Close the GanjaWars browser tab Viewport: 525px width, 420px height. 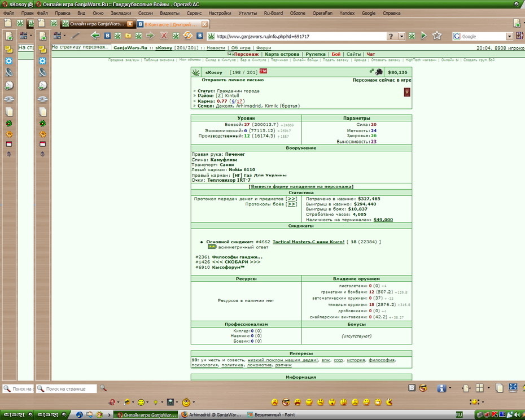pos(130,24)
